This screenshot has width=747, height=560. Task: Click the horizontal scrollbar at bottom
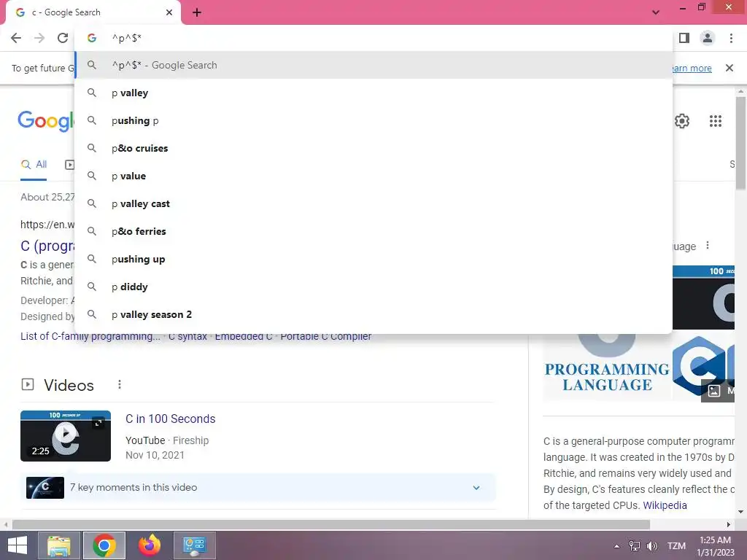tap(331, 524)
